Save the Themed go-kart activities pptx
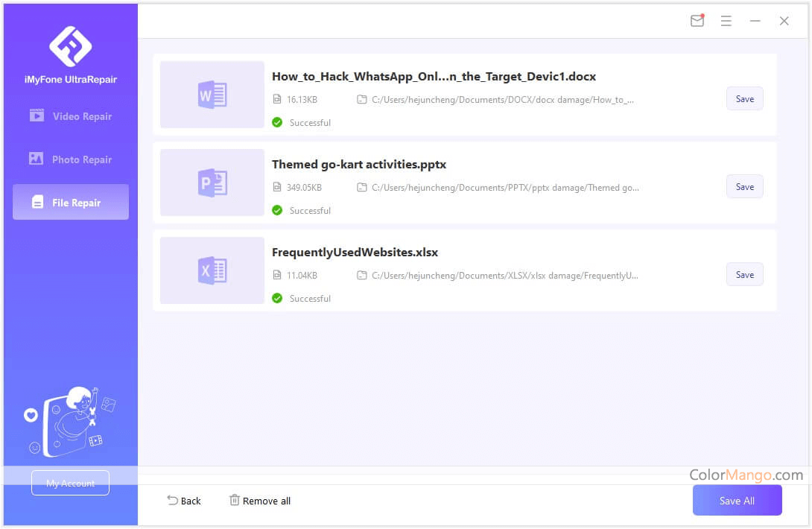This screenshot has height=529, width=812. click(x=744, y=187)
